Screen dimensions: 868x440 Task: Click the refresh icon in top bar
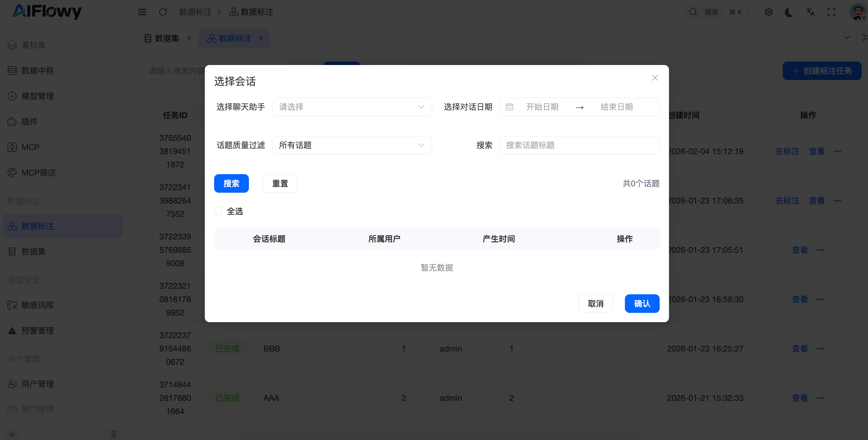163,12
